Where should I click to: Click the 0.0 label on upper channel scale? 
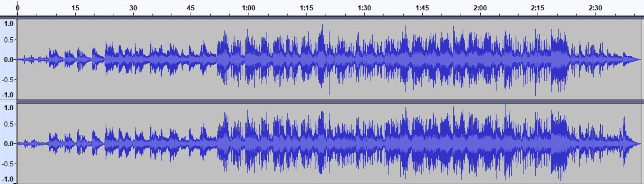tap(8, 59)
